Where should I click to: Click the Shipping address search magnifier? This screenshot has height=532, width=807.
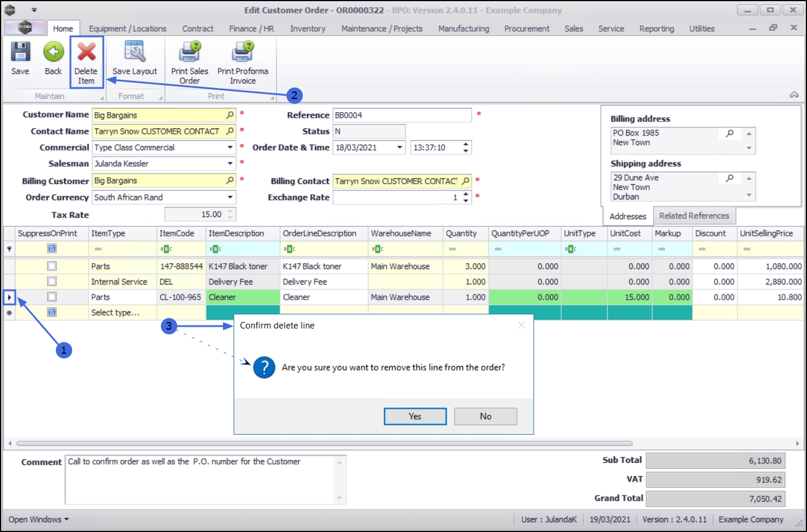click(730, 178)
